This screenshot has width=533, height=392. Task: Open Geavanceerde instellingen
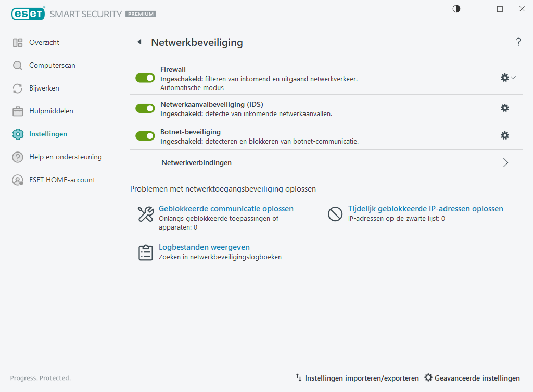tap(476, 378)
